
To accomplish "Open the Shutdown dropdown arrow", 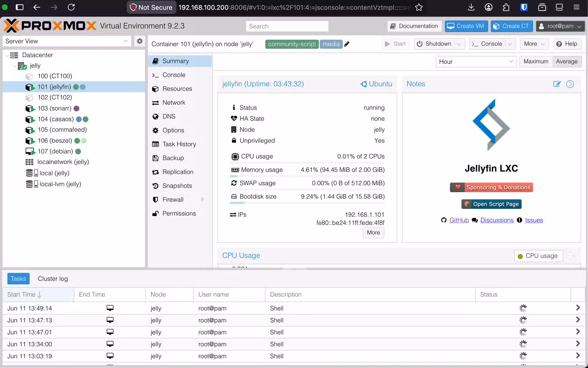I will pyautogui.click(x=459, y=44).
